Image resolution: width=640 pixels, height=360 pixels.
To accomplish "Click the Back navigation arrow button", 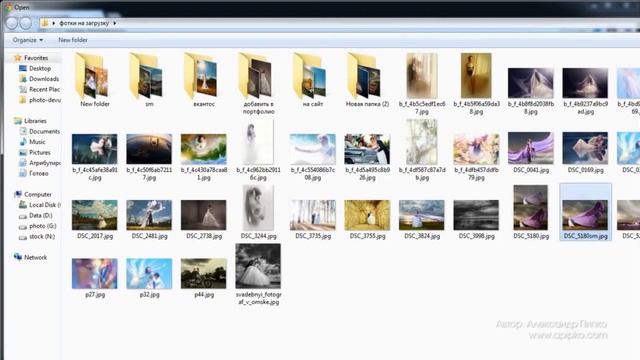I will tap(12, 23).
